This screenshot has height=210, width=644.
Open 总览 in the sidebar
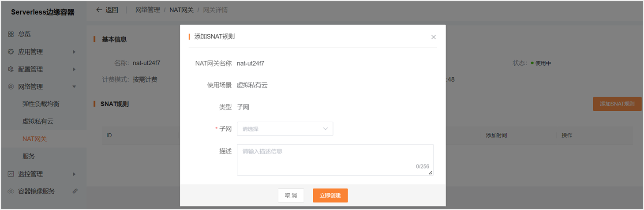[x=24, y=34]
